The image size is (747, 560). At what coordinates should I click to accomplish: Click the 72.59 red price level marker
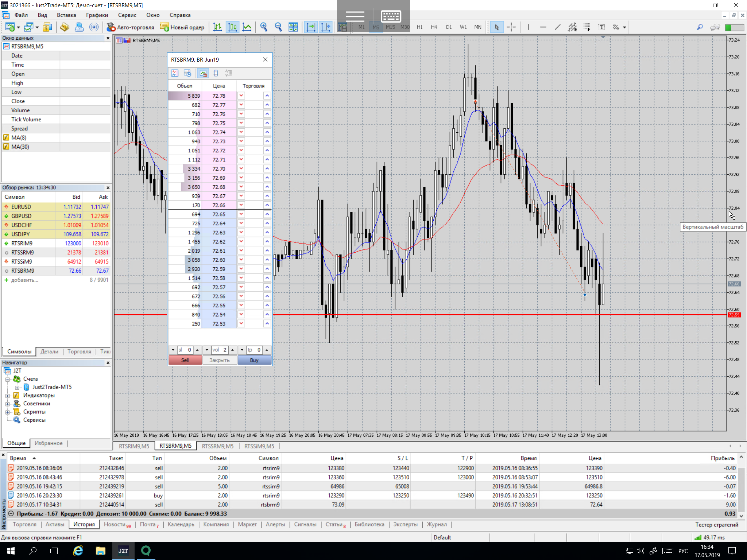[x=734, y=315]
